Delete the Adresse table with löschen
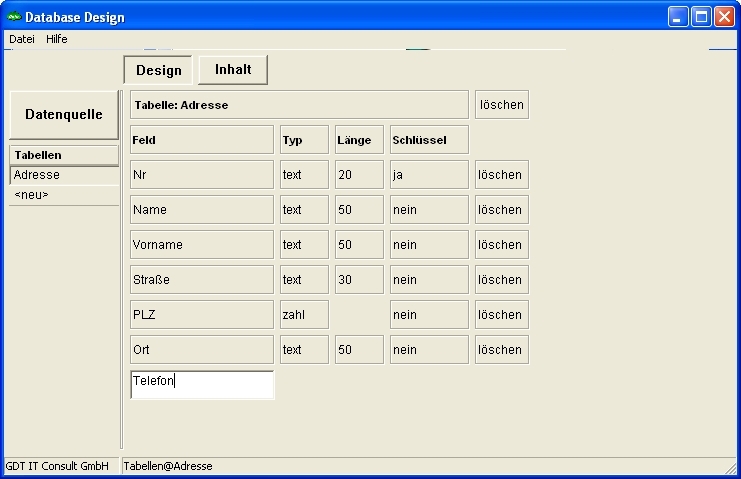 (x=501, y=105)
